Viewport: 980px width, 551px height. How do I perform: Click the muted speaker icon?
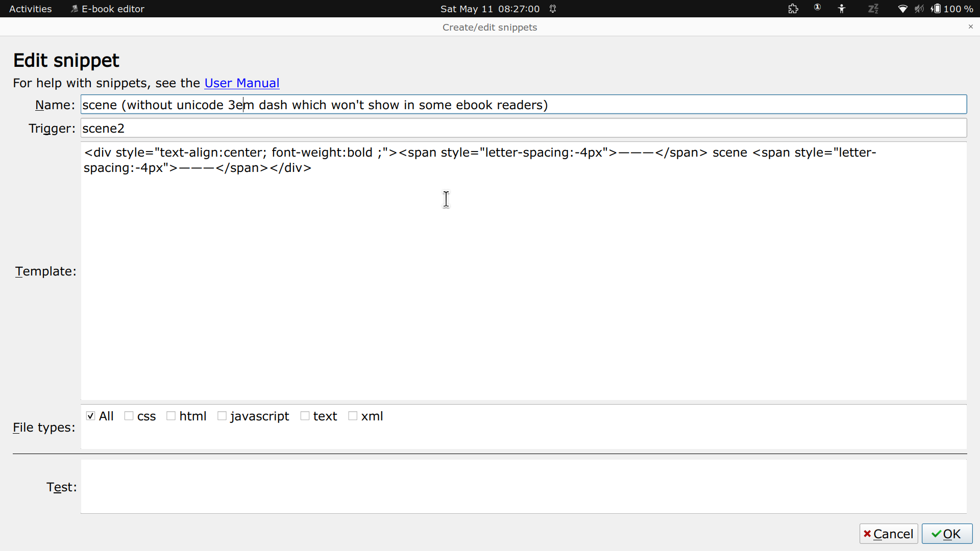tap(919, 9)
